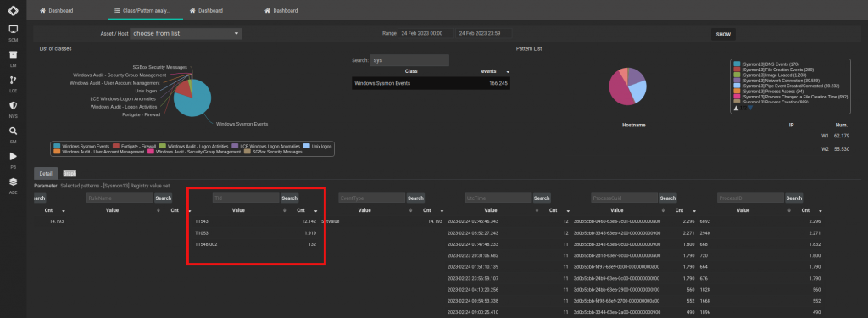Focus the UtcTime filter field
Viewport: 868px width, 318px height.
click(498, 198)
